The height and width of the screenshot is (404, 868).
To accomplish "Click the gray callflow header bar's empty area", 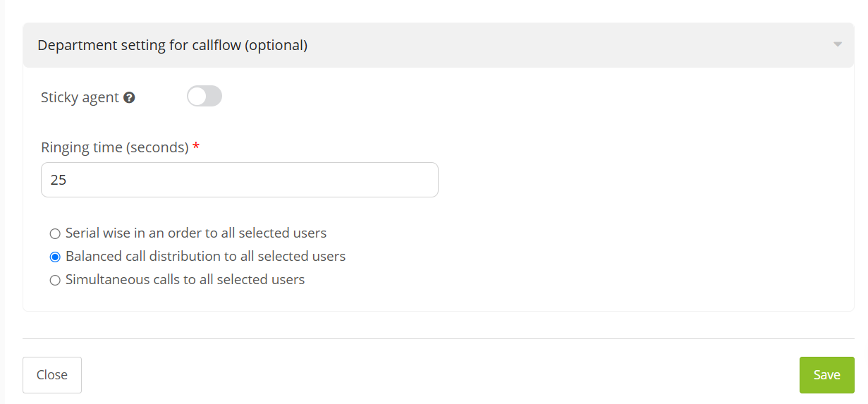I will 564,45.
